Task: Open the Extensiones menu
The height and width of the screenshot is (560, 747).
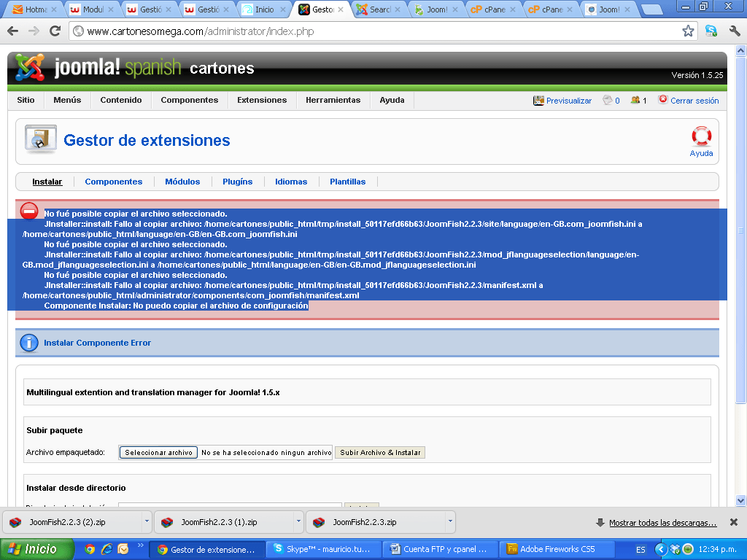Action: 262,100
